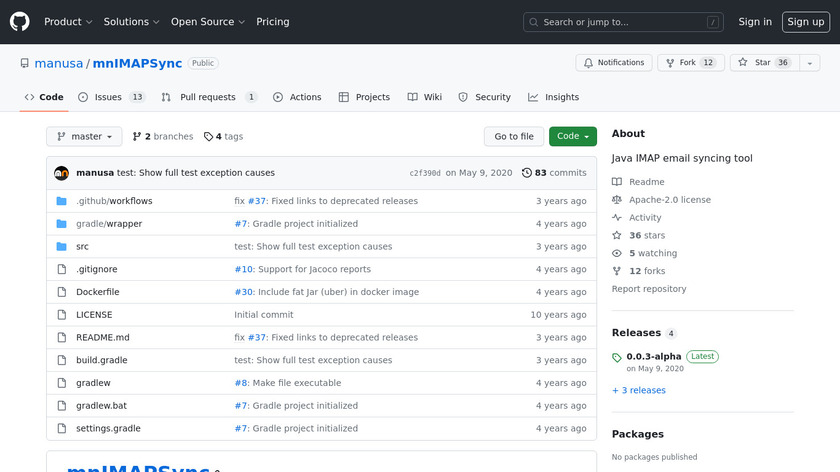The width and height of the screenshot is (840, 472).
Task: Open the master branch dropdown
Action: 84,137
